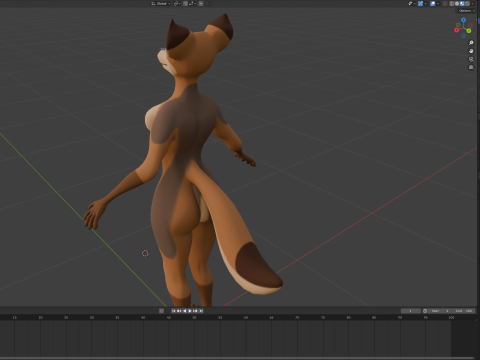Click the End frame field

[464, 311]
